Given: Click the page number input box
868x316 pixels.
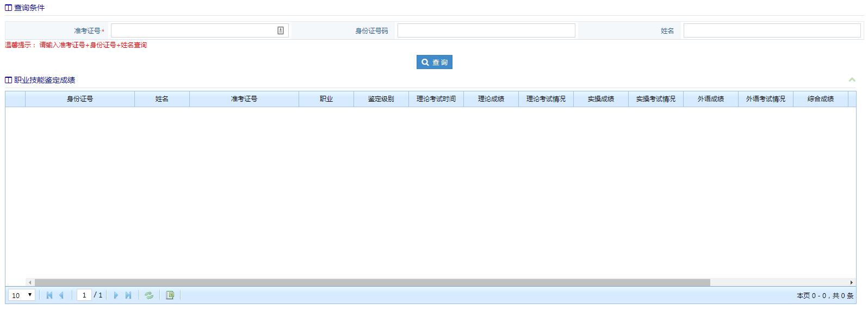Looking at the screenshot, I should (x=84, y=295).
